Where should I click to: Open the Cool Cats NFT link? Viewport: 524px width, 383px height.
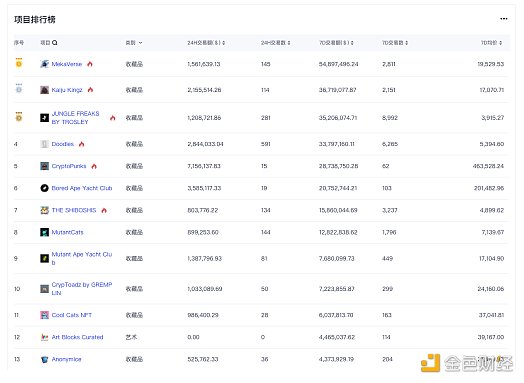click(x=72, y=315)
